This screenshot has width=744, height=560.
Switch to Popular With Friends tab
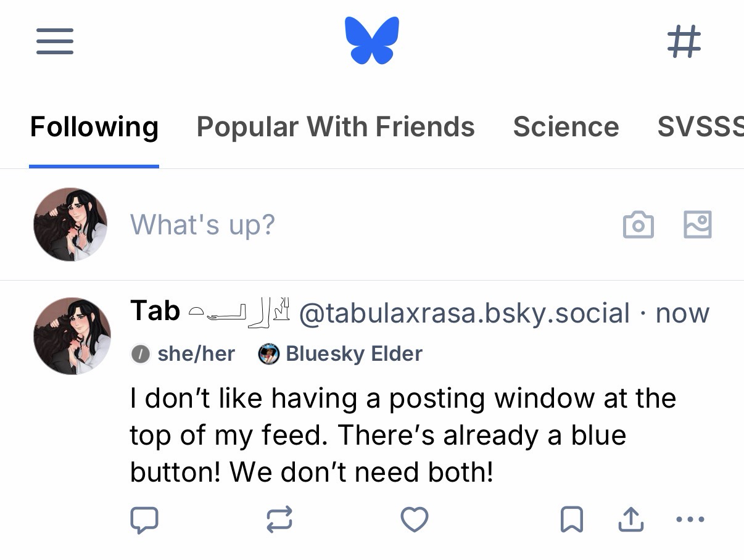click(336, 127)
